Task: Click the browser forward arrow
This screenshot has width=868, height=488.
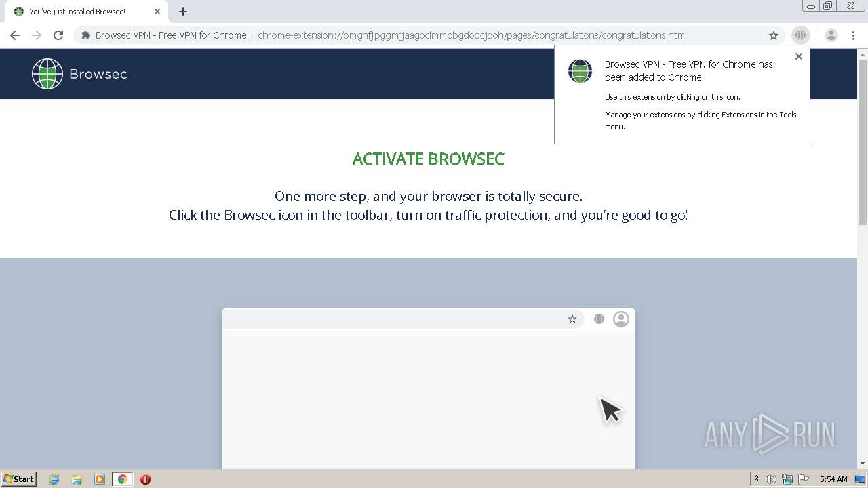Action: tap(37, 35)
